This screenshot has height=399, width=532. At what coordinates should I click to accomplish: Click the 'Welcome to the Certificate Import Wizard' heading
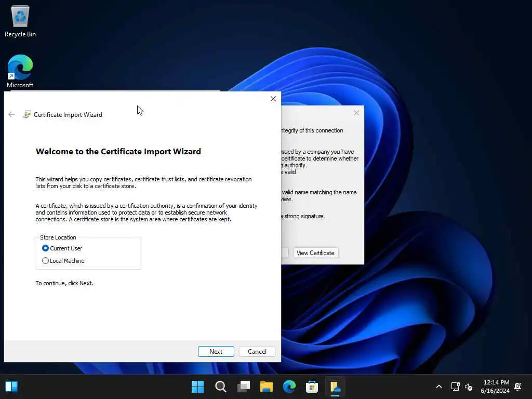[118, 151]
